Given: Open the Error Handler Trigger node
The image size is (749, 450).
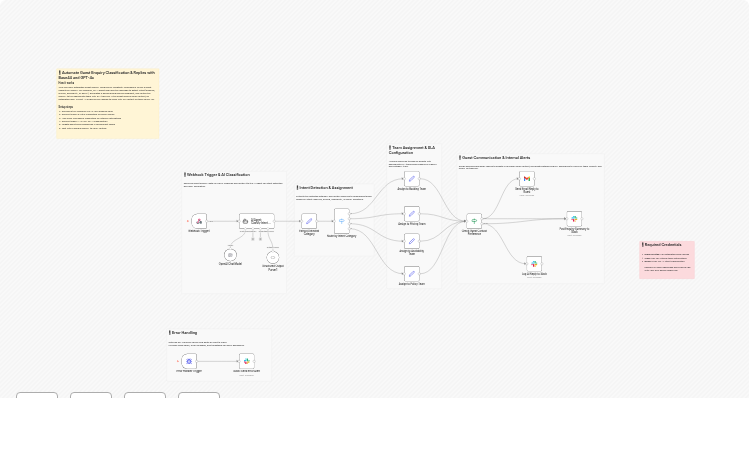Looking at the screenshot, I should pyautogui.click(x=189, y=361).
